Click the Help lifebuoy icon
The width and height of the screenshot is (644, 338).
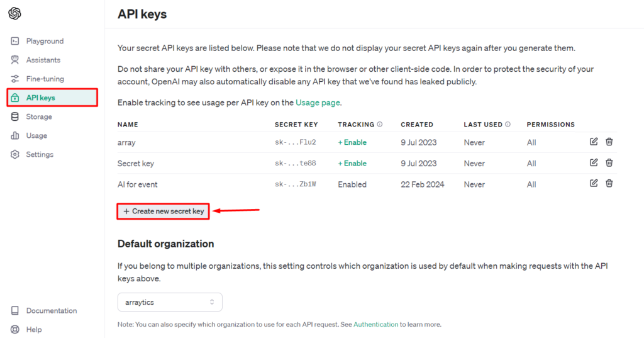[x=15, y=329]
